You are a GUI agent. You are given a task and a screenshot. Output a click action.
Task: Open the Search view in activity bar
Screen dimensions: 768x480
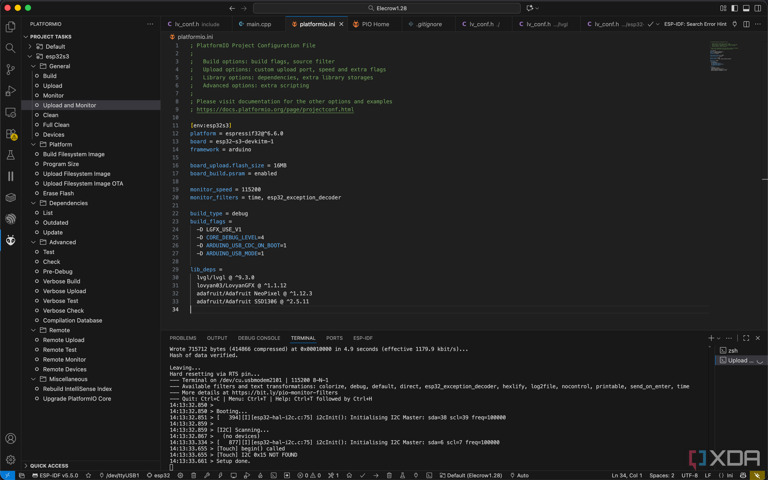coord(10,48)
